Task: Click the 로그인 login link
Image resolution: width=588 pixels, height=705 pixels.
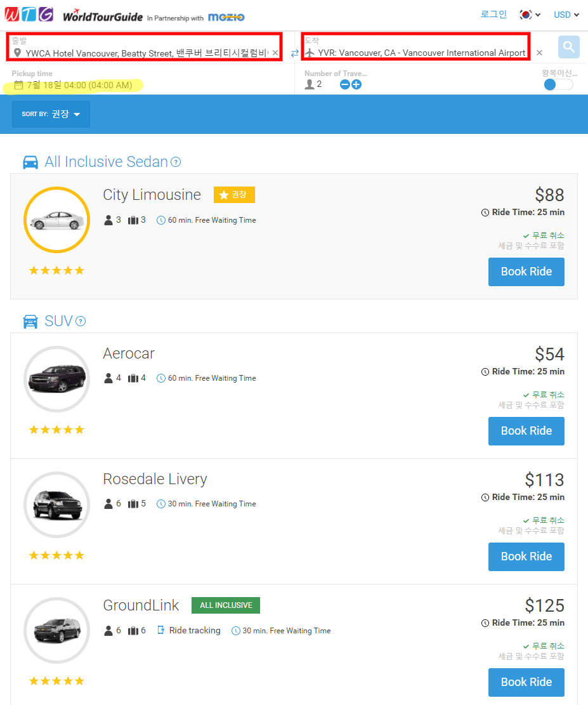Action: [x=493, y=14]
